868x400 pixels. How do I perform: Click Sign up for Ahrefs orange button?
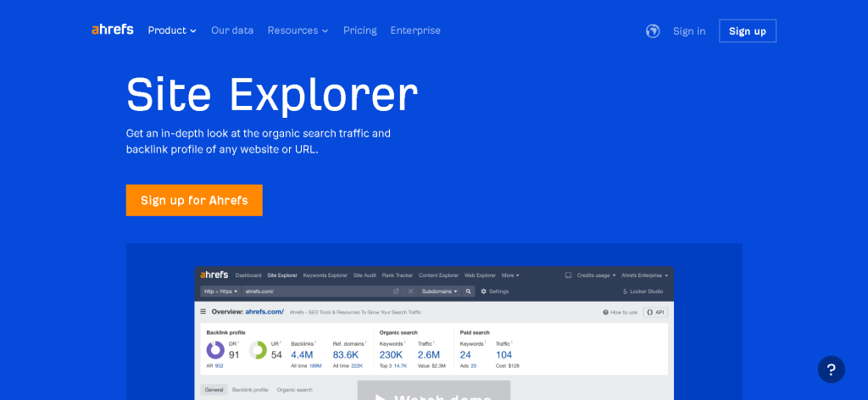[194, 200]
